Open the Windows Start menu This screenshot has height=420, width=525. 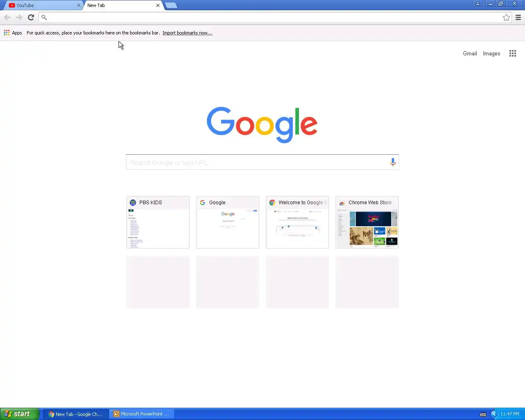click(19, 414)
